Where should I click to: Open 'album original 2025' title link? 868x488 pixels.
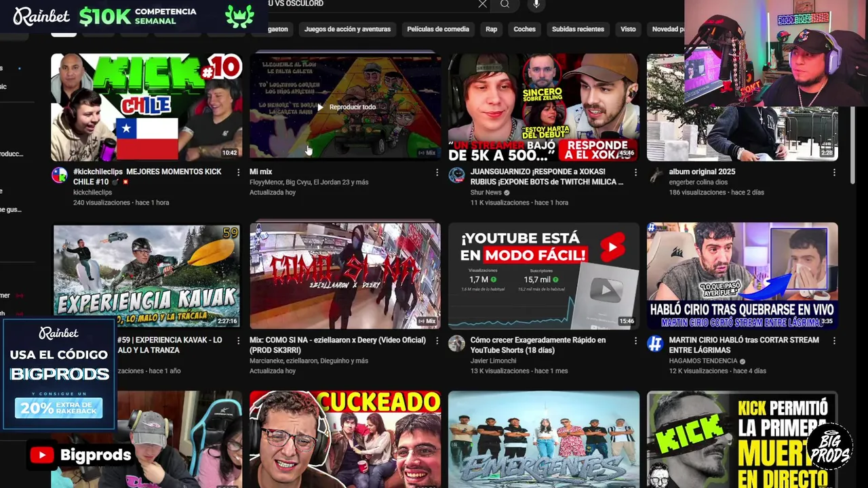(702, 172)
